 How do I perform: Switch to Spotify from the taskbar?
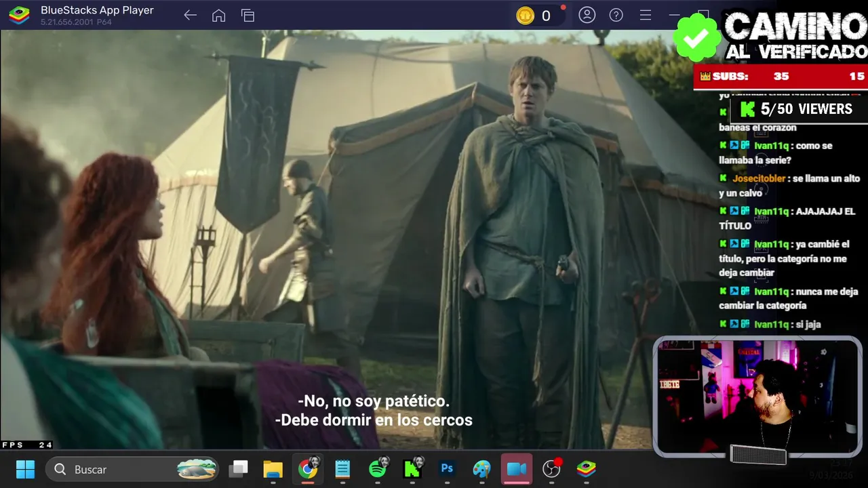point(378,469)
